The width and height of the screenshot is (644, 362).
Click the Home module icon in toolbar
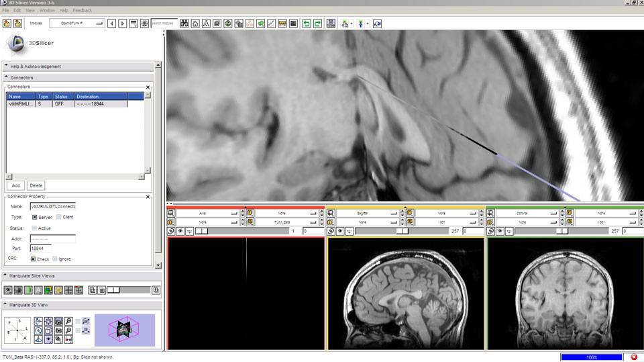click(195, 24)
